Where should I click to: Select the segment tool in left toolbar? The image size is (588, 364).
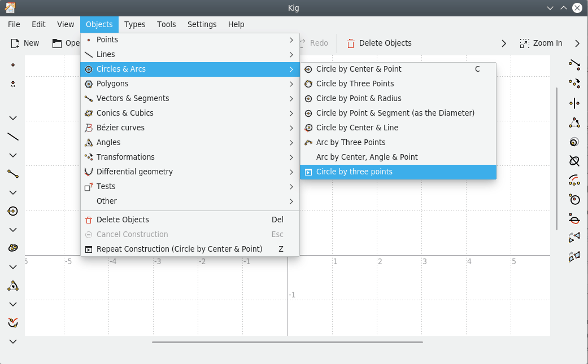click(x=13, y=174)
